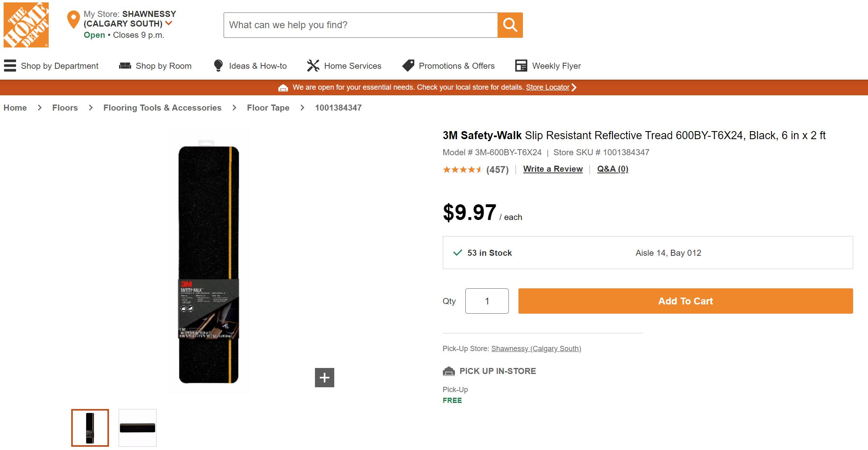Screen dimensions: 868x450
Task: Click the orange search magnifier button
Action: pyautogui.click(x=510, y=25)
